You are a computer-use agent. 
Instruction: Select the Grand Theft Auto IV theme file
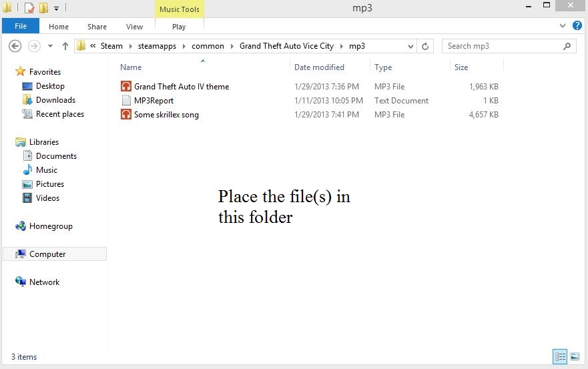181,87
